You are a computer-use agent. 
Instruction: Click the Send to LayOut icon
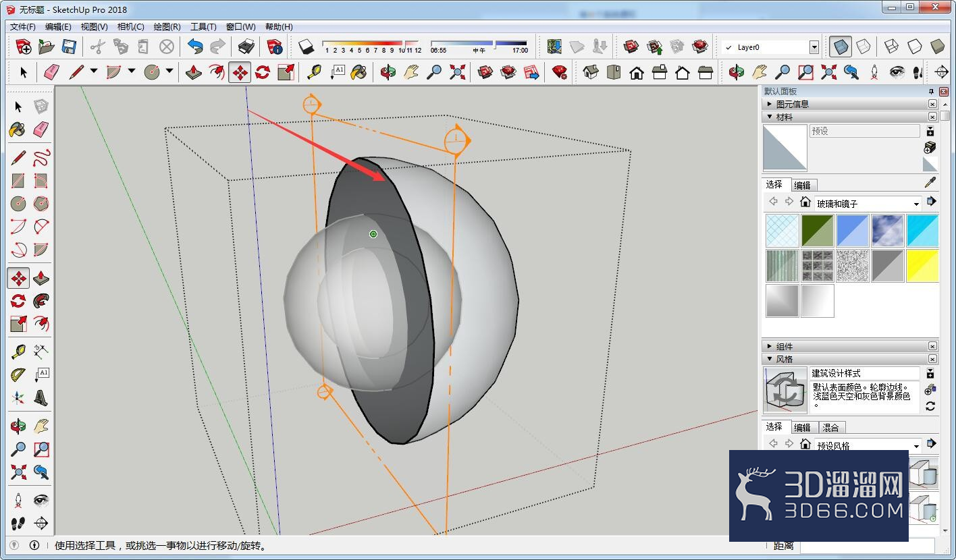point(531,72)
